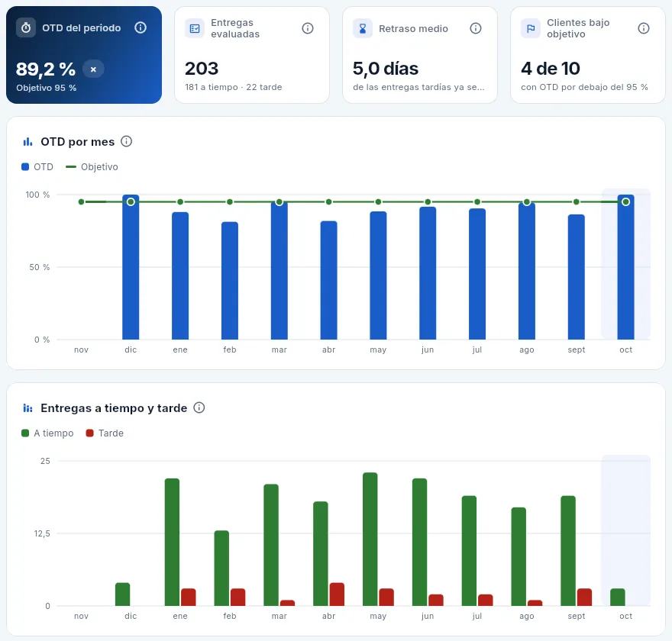Select the Retraso medio card
Viewport: 672px width, 641px height.
pos(420,55)
